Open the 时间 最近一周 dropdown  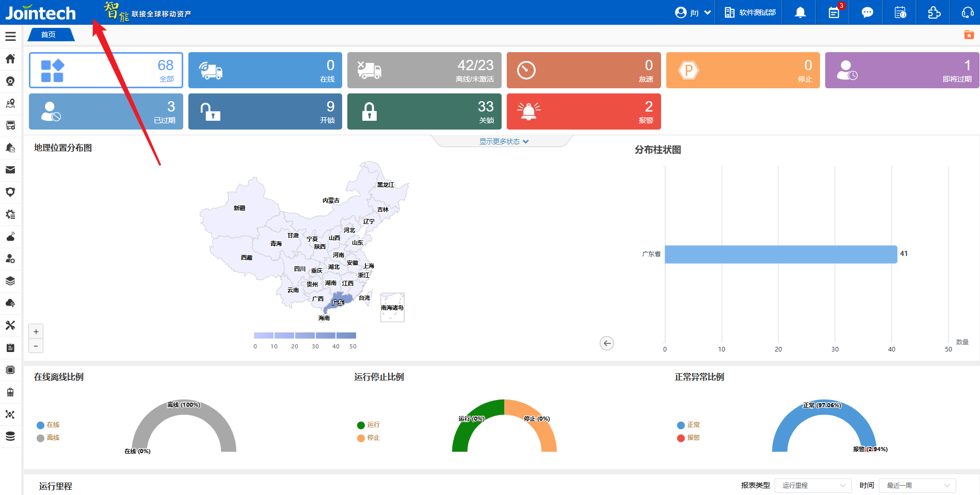917,485
